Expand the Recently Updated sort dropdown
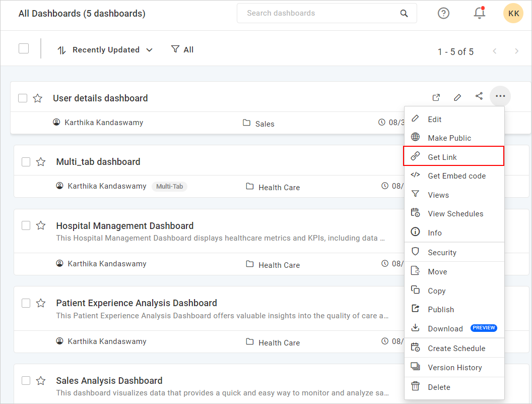The image size is (532, 404). 105,50
